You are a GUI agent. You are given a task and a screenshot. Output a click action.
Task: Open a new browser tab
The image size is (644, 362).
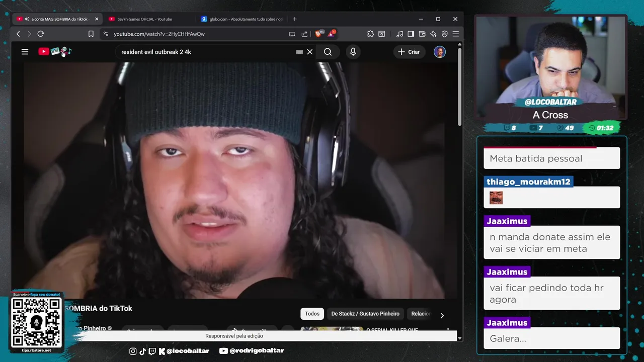click(x=294, y=19)
